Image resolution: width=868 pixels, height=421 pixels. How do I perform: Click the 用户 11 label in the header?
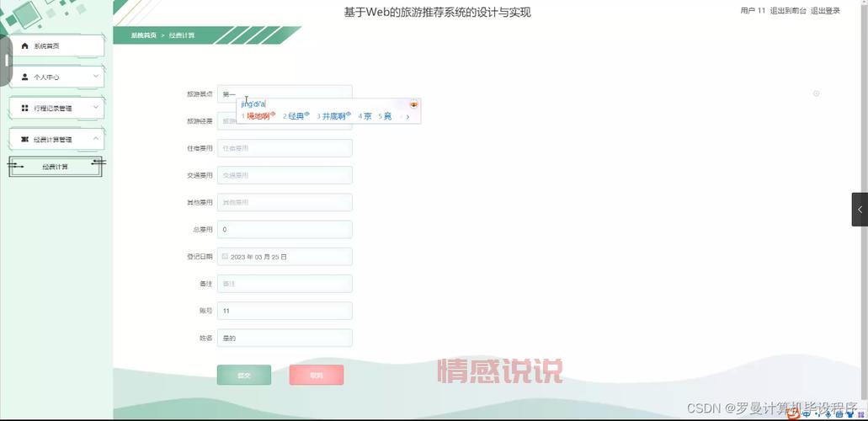(x=753, y=10)
